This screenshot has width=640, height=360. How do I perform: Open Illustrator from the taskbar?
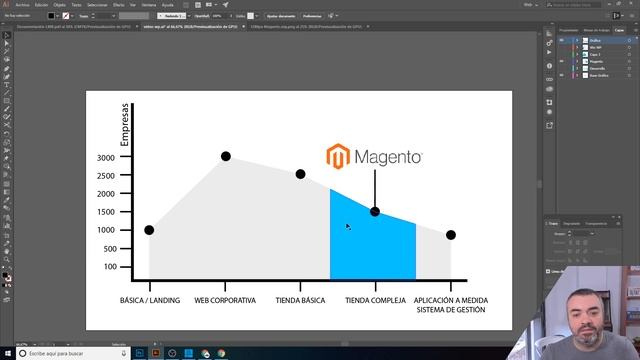point(156,353)
